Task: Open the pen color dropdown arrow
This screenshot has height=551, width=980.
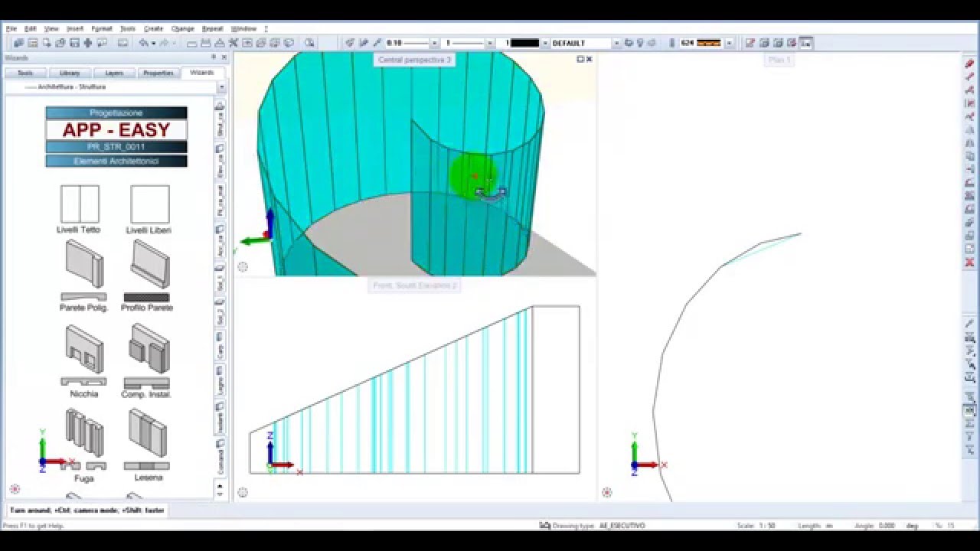Action: 544,43
